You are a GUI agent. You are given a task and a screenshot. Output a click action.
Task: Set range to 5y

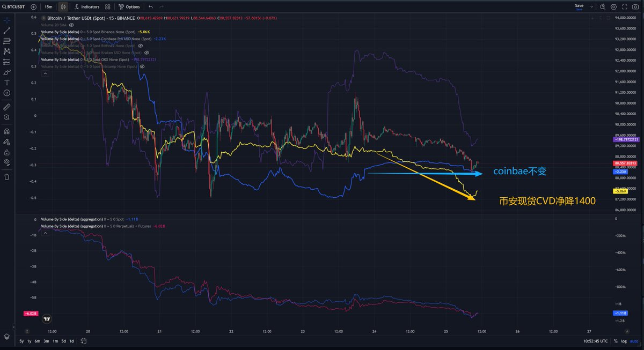pos(21,341)
